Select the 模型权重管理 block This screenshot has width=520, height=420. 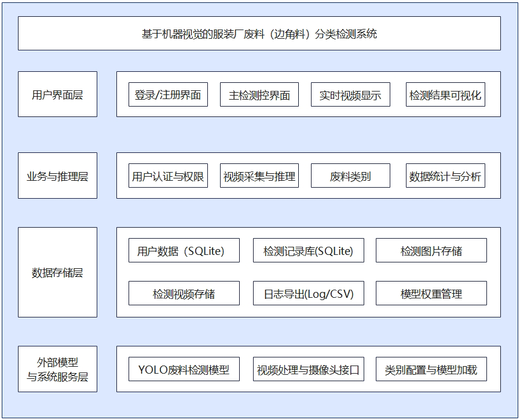click(x=431, y=294)
